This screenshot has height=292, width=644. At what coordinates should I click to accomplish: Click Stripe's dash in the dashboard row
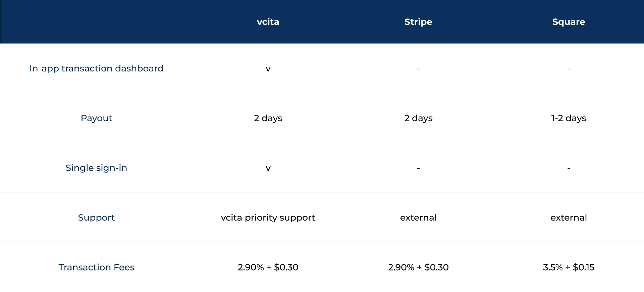coord(418,69)
